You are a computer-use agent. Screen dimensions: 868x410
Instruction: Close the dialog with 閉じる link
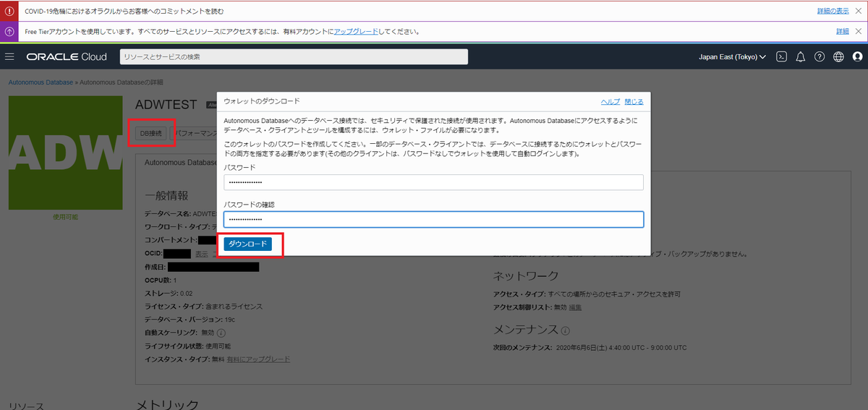pos(634,101)
